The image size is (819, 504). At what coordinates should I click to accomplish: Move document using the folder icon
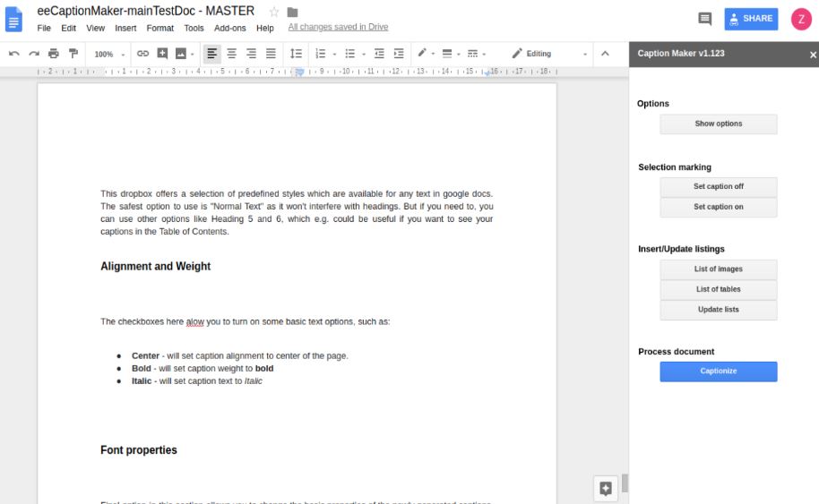coord(292,12)
